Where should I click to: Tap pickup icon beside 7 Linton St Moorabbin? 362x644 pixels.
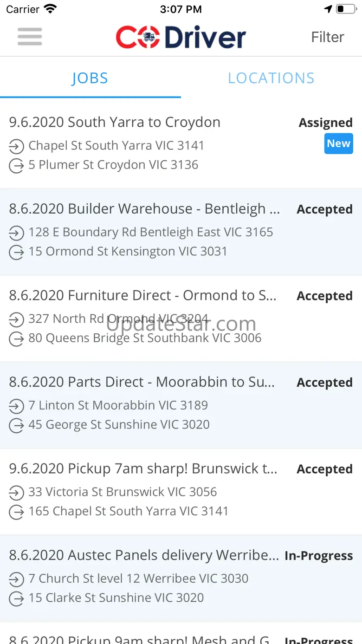coord(16,406)
